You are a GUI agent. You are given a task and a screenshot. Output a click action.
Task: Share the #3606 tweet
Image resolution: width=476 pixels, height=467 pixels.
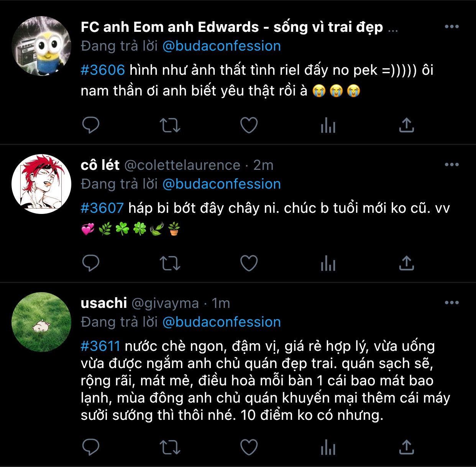pos(407,125)
